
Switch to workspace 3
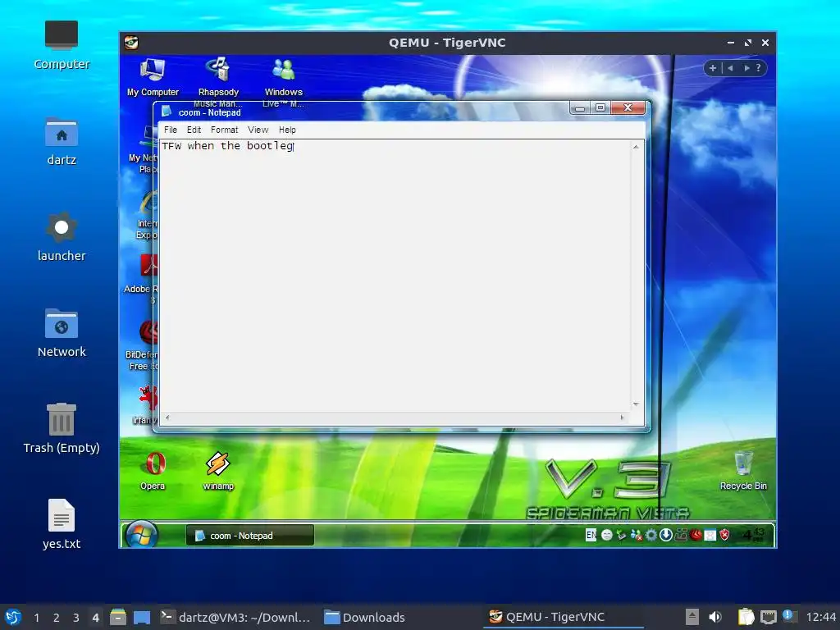point(76,618)
